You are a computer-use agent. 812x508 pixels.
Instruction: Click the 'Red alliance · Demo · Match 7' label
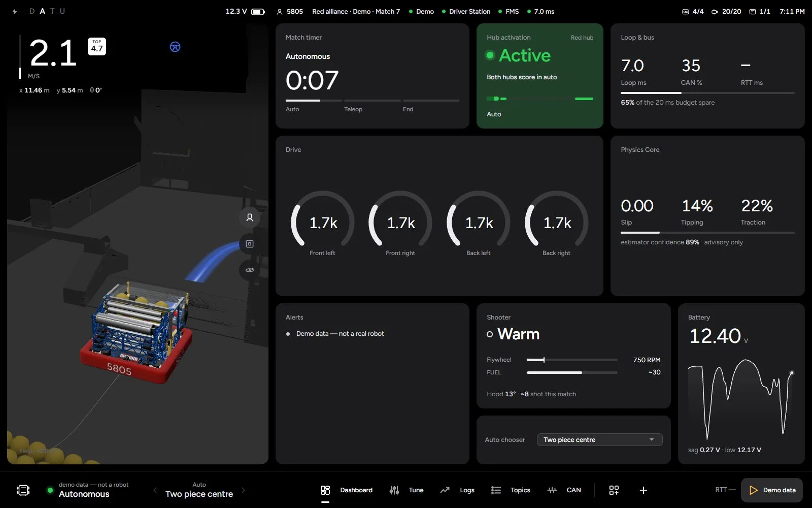coord(356,11)
